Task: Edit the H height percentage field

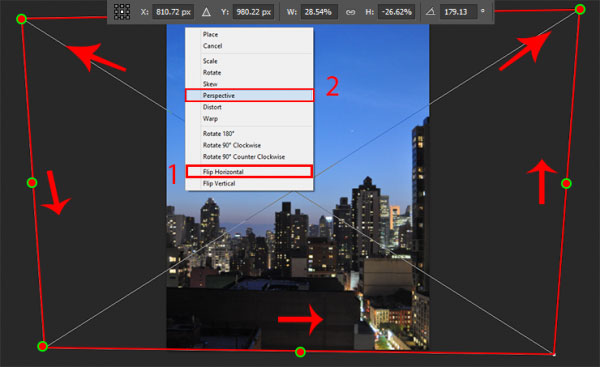Action: (x=397, y=12)
